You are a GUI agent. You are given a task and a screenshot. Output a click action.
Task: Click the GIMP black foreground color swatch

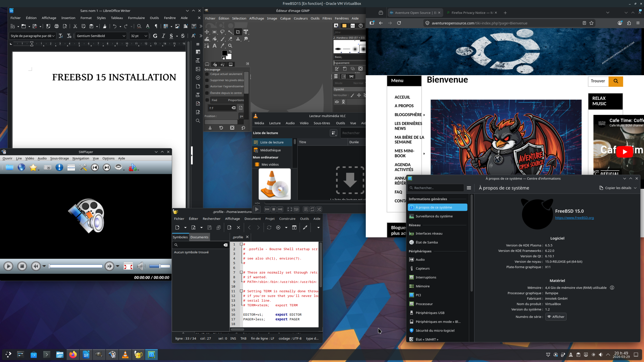click(224, 53)
